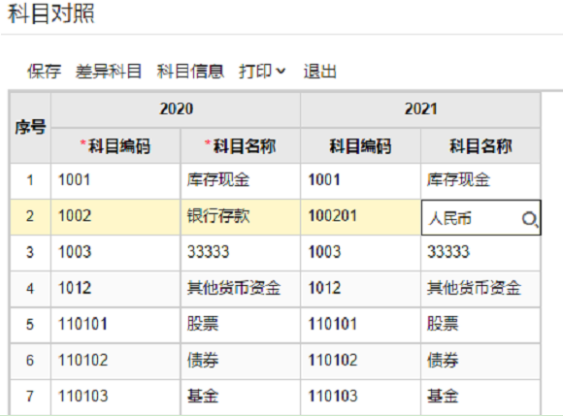Select the 银行存款 name cell
The image size is (563, 416).
(241, 216)
